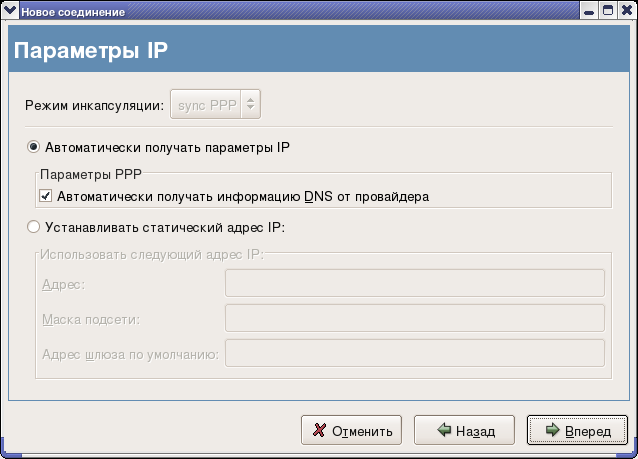Image resolution: width=638 pixels, height=459 pixels.
Task: Click the Новое соединение title bar text
Action: [73, 12]
